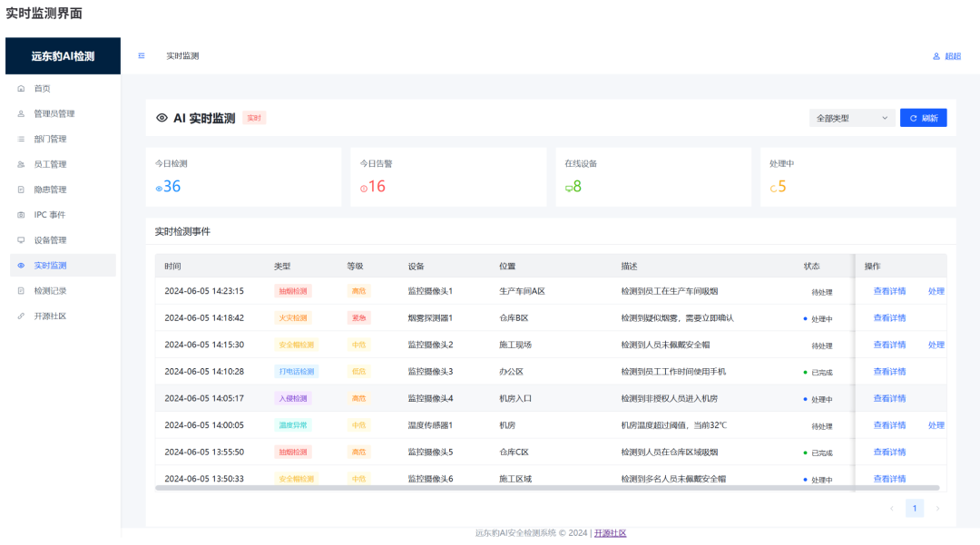Click the spinner icon in 处理中 card

pyautogui.click(x=773, y=189)
